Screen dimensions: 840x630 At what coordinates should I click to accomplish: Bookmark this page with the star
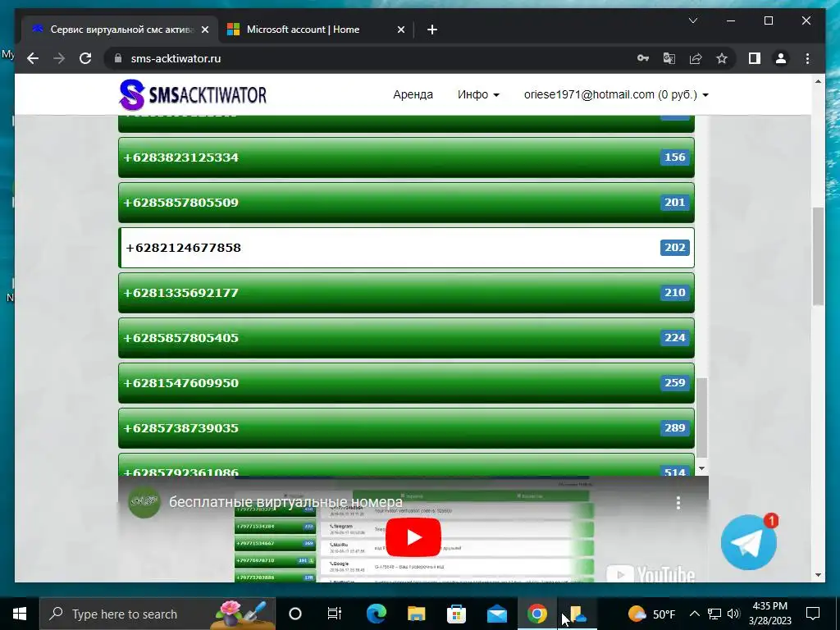[722, 58]
